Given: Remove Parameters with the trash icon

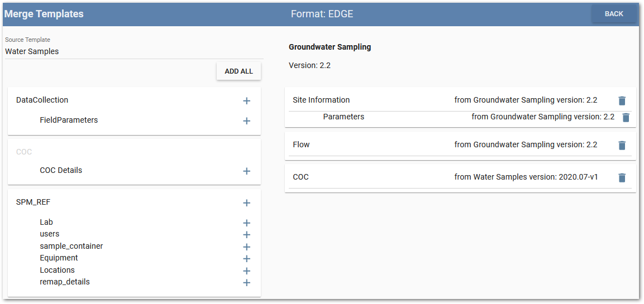Looking at the screenshot, I should point(626,117).
